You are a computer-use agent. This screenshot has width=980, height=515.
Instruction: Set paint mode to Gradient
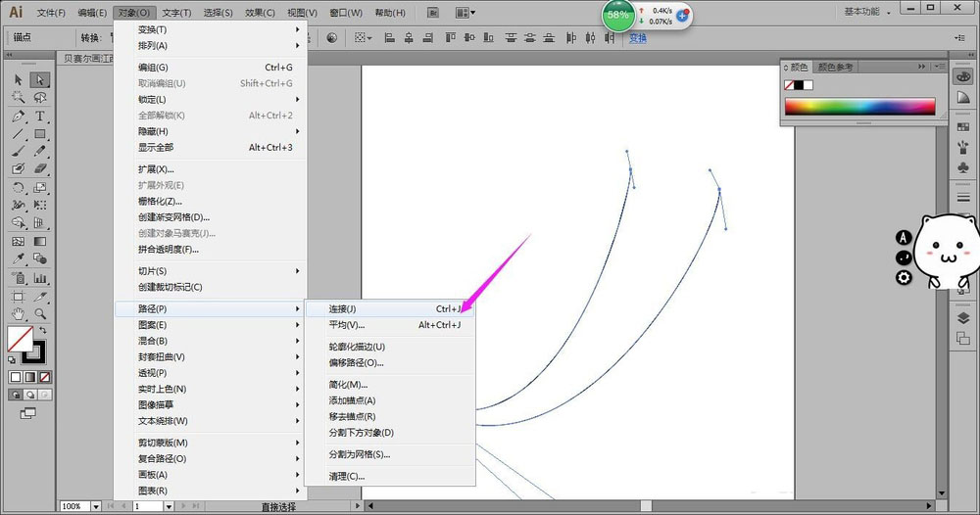coord(30,377)
